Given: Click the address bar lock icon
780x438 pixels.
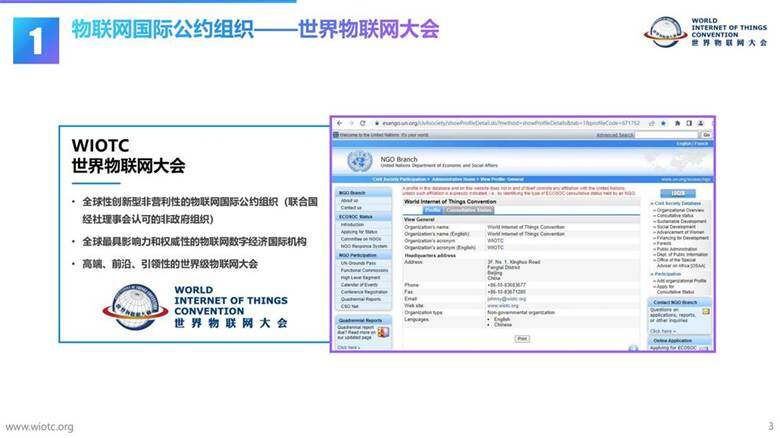Looking at the screenshot, I should [377, 123].
